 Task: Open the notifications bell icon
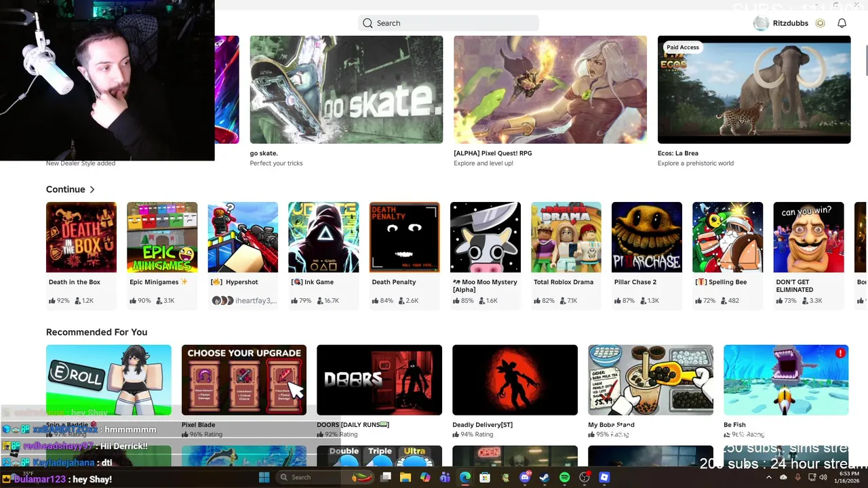click(842, 23)
